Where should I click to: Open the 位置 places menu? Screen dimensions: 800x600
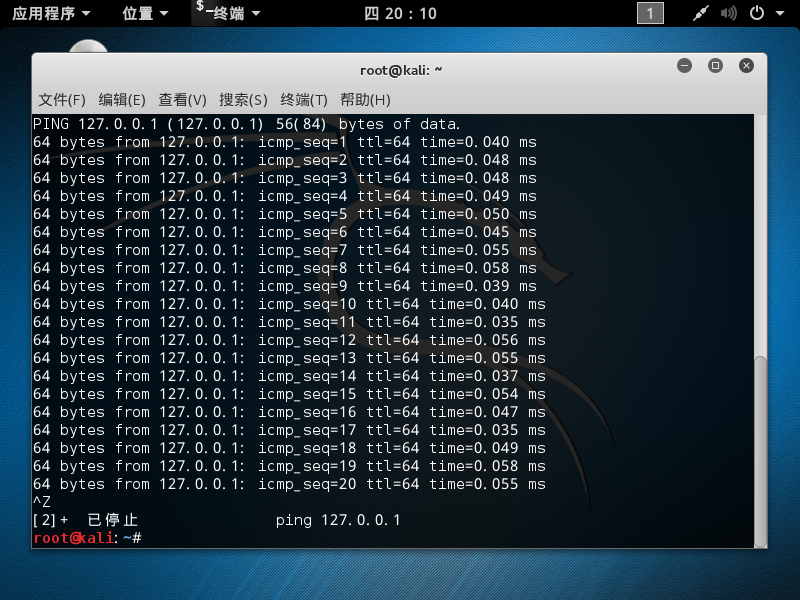145,13
